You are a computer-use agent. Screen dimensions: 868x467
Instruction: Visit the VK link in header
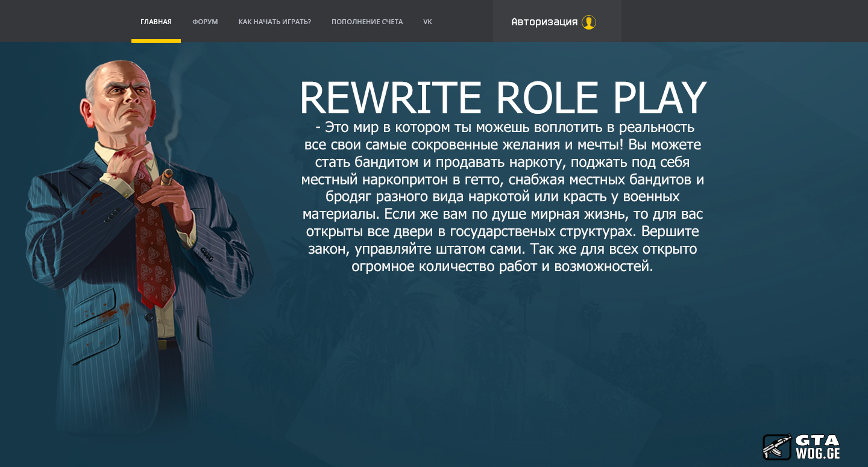(x=427, y=22)
